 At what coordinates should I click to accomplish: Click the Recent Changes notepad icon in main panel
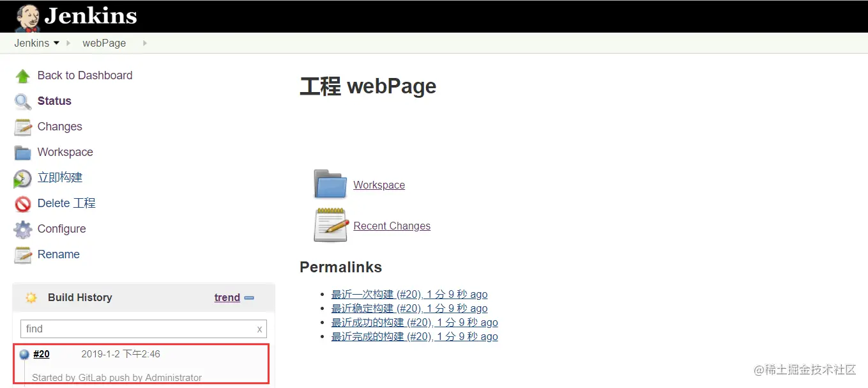coord(330,225)
